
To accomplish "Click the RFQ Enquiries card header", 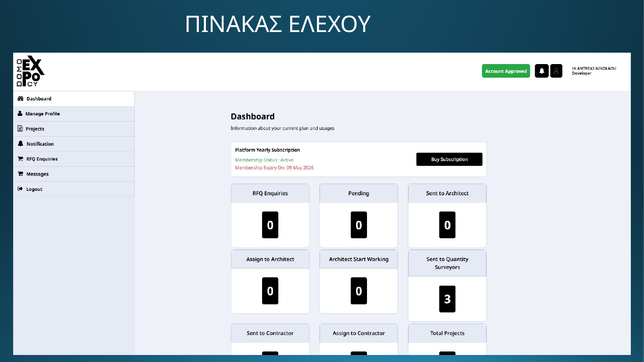I will click(x=270, y=194).
